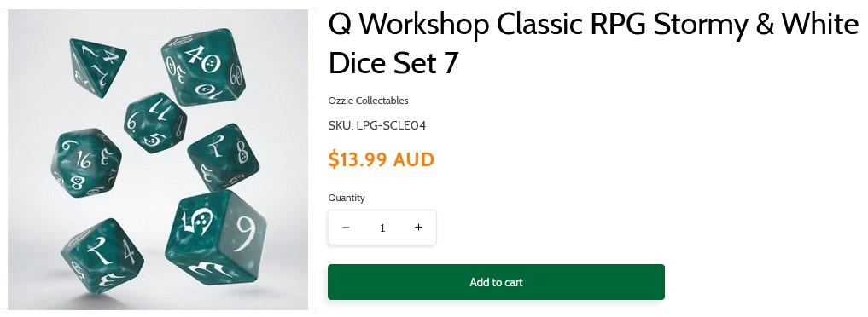868x317 pixels.
Task: Add the dice set to cart
Action: click(496, 282)
